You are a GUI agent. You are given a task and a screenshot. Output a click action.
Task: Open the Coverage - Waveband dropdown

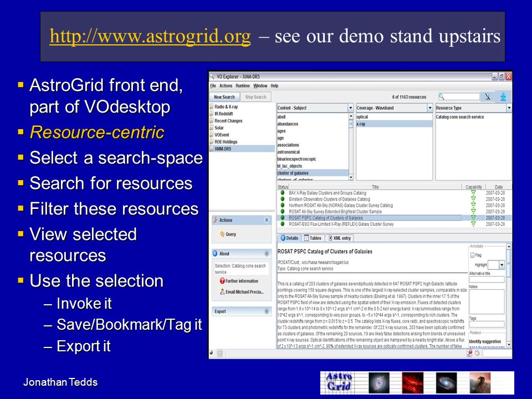pos(430,108)
